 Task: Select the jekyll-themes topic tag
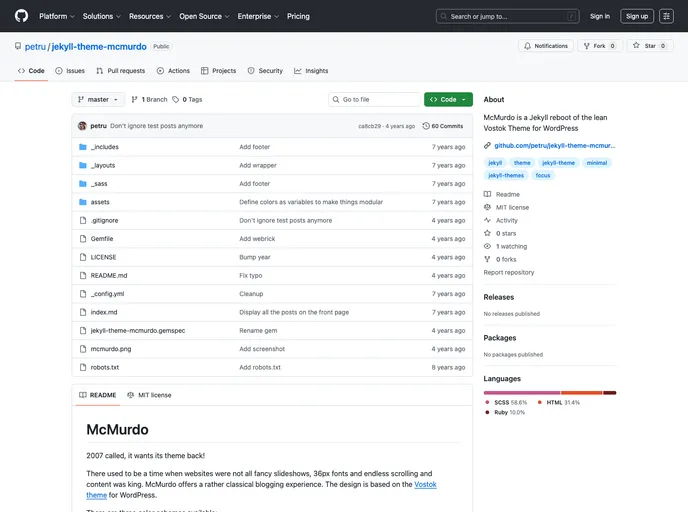tap(506, 175)
